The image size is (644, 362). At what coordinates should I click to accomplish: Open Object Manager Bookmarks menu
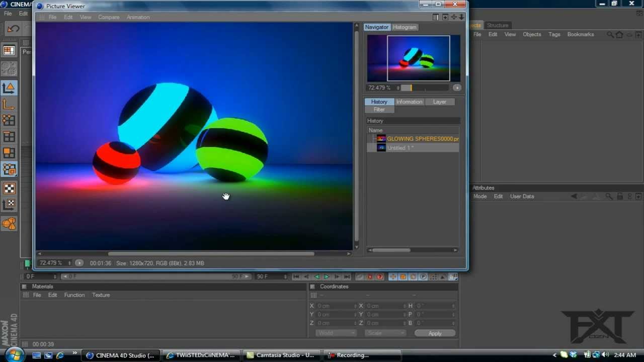tap(581, 35)
